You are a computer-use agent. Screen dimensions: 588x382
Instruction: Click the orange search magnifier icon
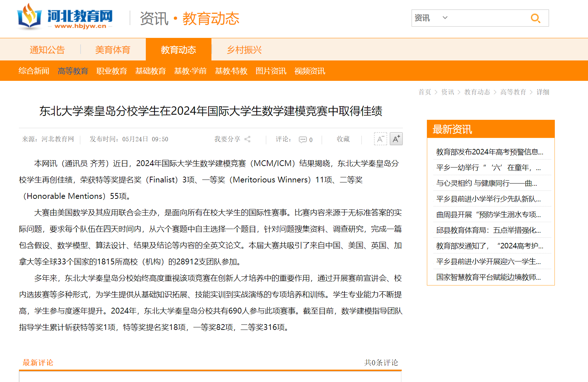click(535, 18)
